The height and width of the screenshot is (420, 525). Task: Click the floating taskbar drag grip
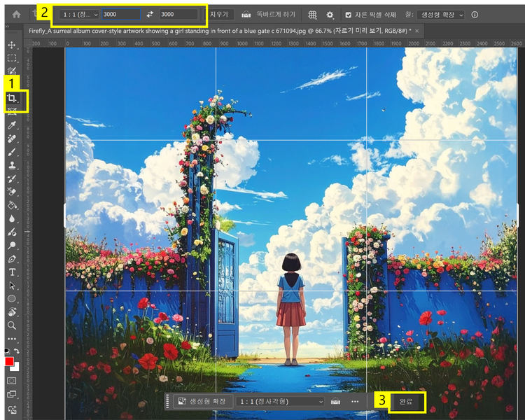[x=168, y=401]
